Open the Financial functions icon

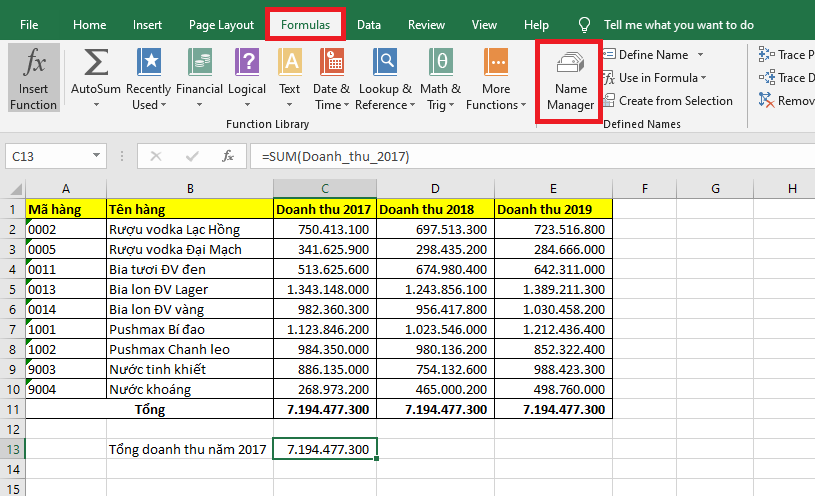(x=199, y=64)
